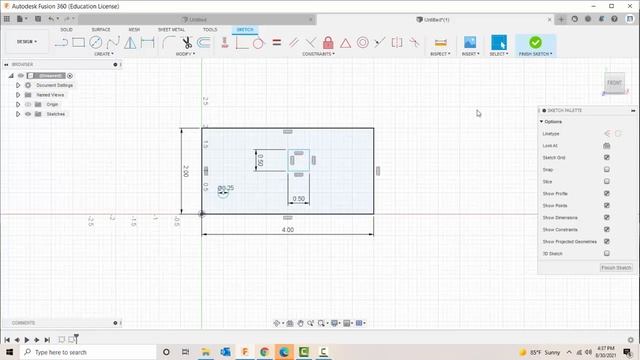Apply the Concentric constraint

coord(362,42)
